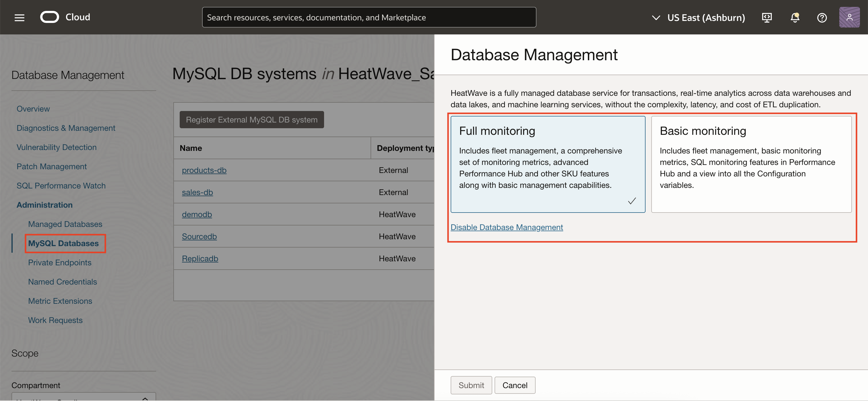Open Vulnerability Detection in the sidebar

click(x=56, y=147)
